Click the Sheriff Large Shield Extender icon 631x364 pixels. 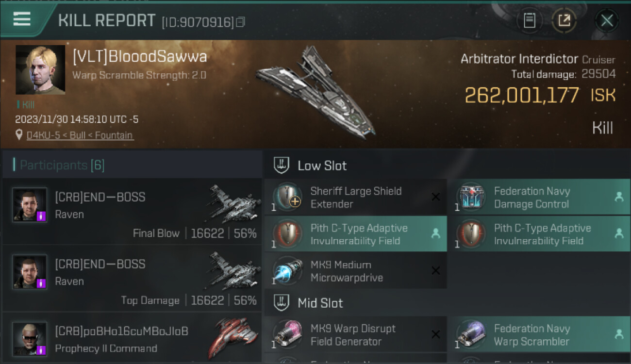(x=288, y=197)
